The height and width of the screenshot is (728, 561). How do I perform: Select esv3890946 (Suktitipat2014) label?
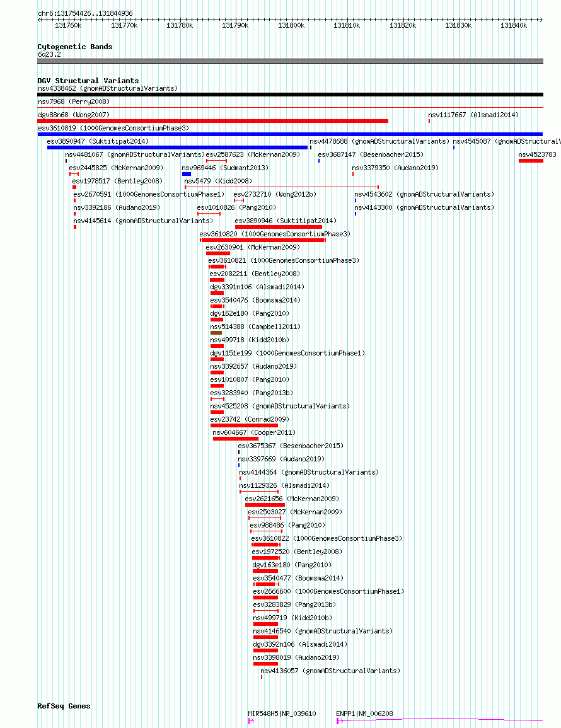click(x=286, y=221)
